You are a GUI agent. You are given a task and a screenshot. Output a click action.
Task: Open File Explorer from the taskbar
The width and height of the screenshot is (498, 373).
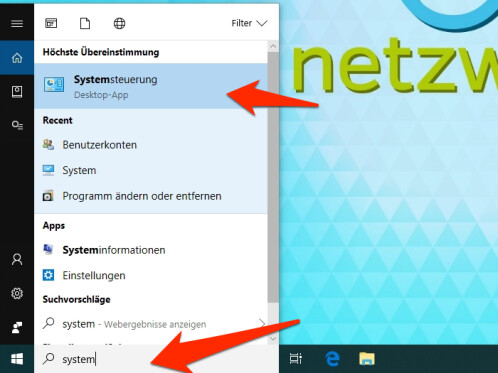[367, 359]
